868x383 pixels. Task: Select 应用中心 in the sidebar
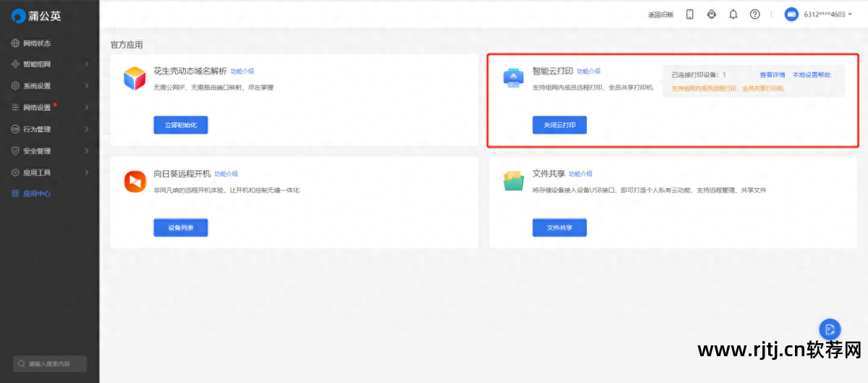point(36,194)
